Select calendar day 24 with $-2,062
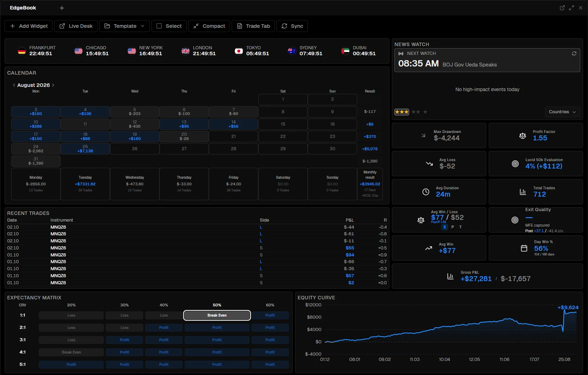 [36, 149]
